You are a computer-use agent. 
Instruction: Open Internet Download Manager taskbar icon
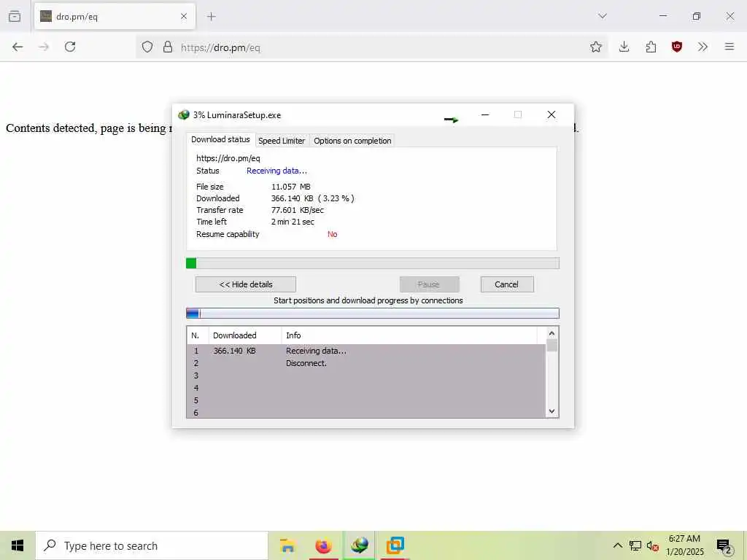coord(359,545)
